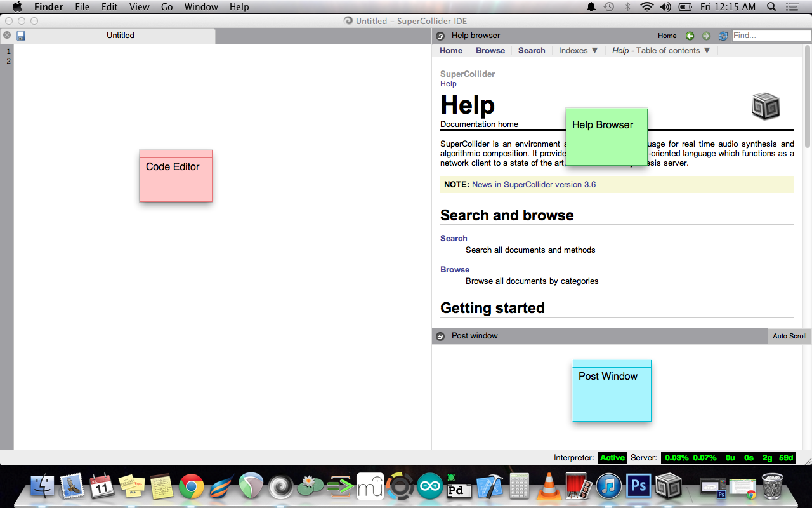The image size is (812, 508).
Task: Expand the Indexes dropdown
Action: pyautogui.click(x=579, y=51)
